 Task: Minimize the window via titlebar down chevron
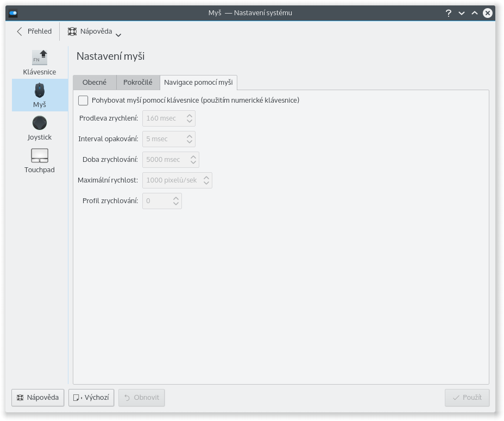pyautogui.click(x=462, y=13)
